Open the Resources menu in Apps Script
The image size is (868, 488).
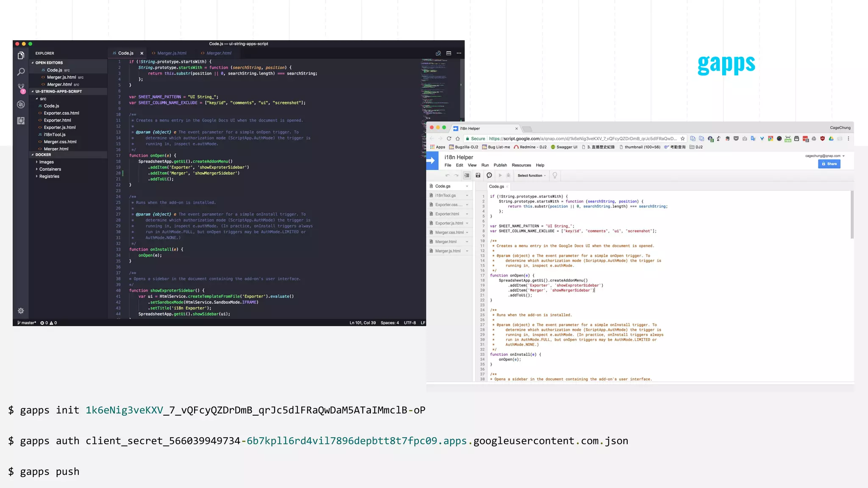[x=521, y=165]
